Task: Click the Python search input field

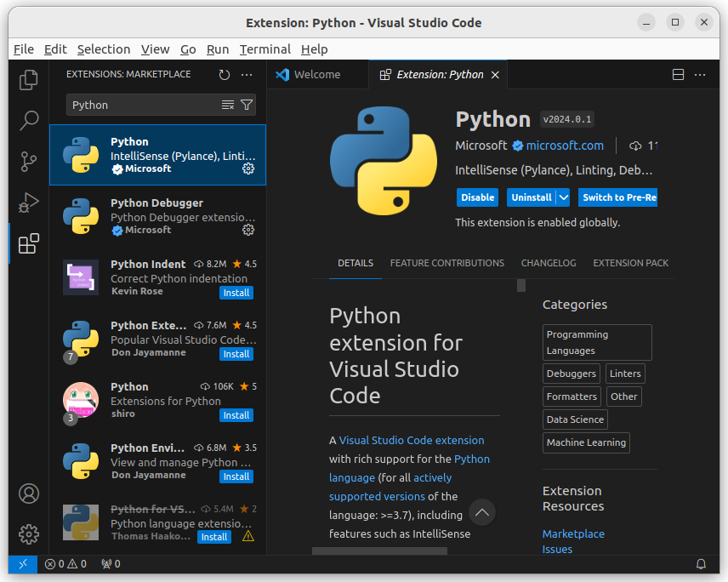Action: point(140,105)
